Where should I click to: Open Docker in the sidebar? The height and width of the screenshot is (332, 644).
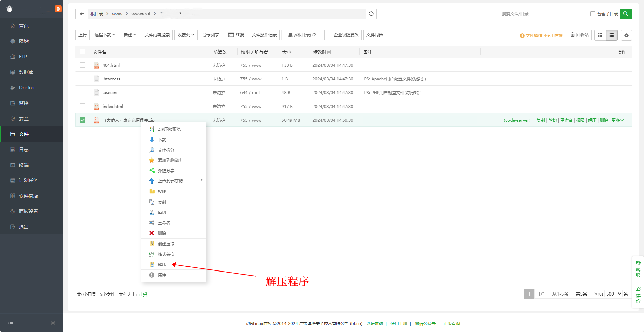[27, 88]
